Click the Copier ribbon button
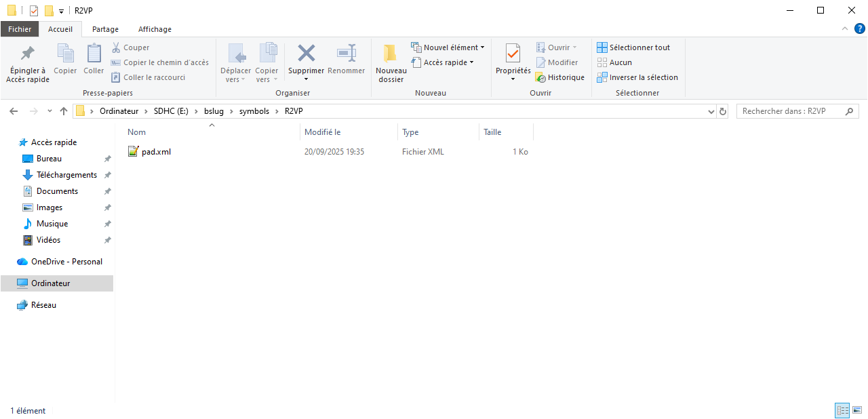The height and width of the screenshot is (419, 868). [x=65, y=60]
